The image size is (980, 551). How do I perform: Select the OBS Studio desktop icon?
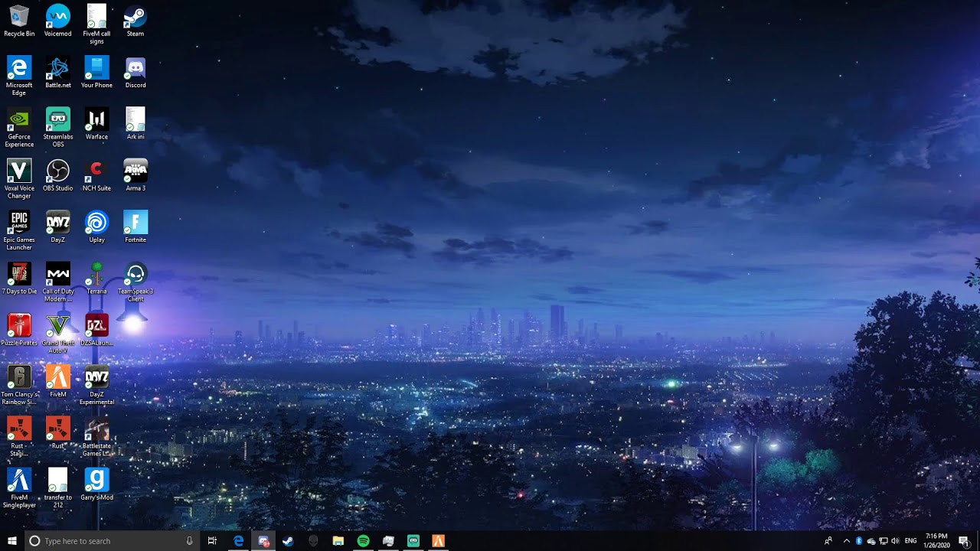[x=58, y=175]
